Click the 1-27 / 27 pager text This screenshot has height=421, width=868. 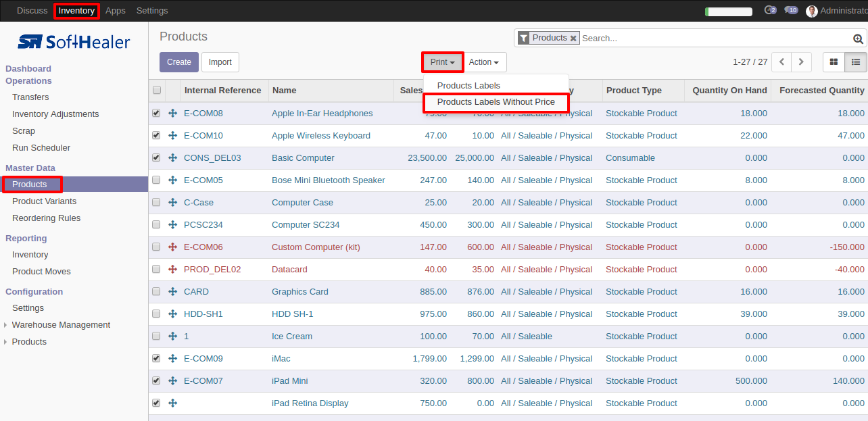point(750,62)
